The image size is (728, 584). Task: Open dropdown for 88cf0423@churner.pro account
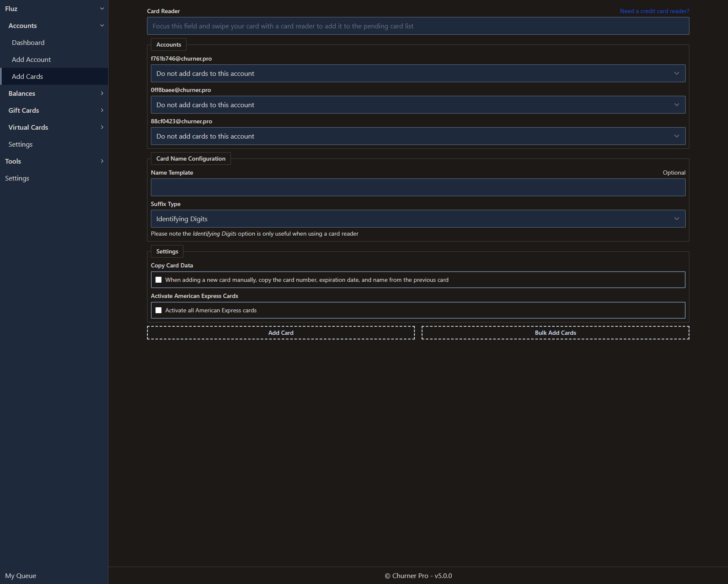[x=418, y=136]
